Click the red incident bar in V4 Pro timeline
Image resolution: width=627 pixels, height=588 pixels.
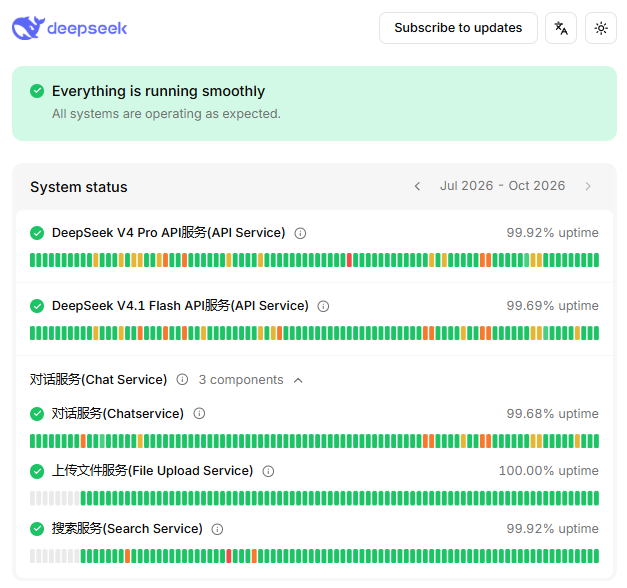pos(349,260)
